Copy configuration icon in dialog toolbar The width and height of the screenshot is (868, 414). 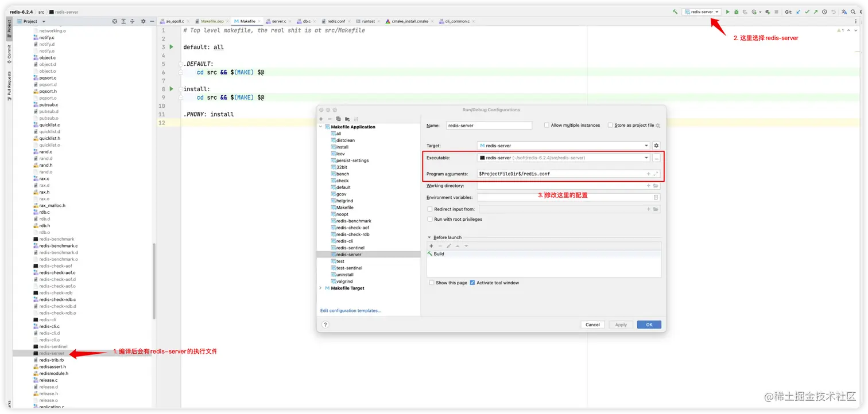point(339,119)
